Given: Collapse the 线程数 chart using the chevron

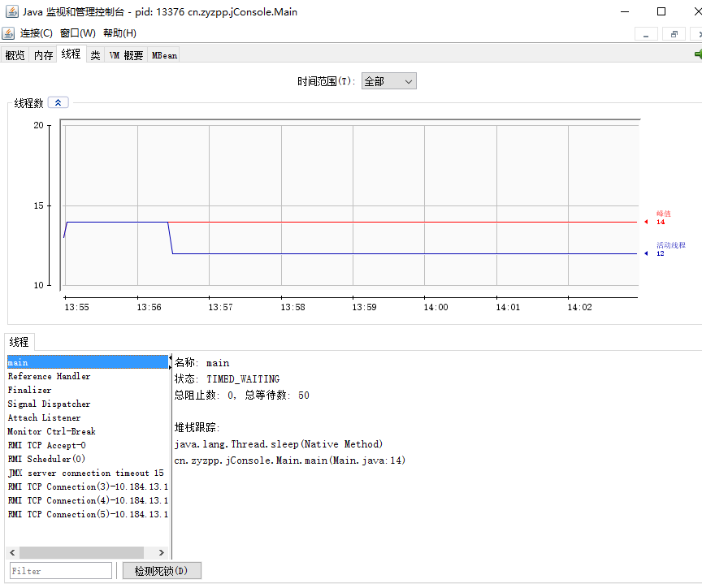Looking at the screenshot, I should click(x=58, y=102).
